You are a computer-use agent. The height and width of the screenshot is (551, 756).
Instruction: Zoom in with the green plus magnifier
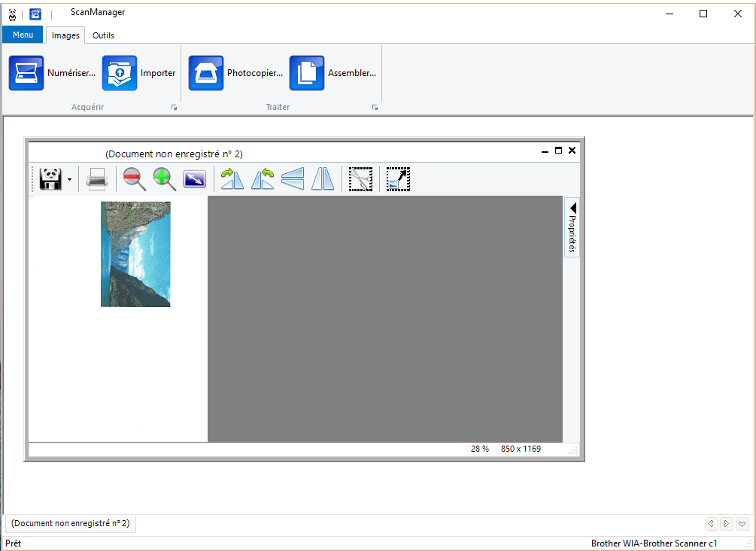[165, 179]
